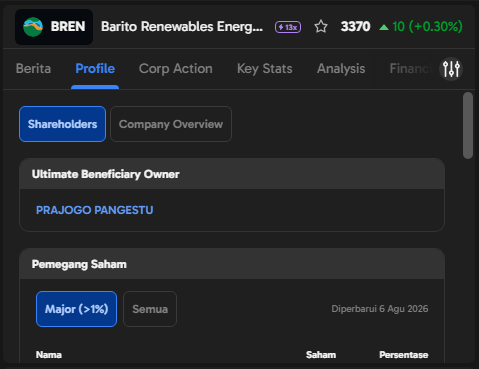Open the PRAJOGO PANGESTU owner link

pyautogui.click(x=95, y=210)
